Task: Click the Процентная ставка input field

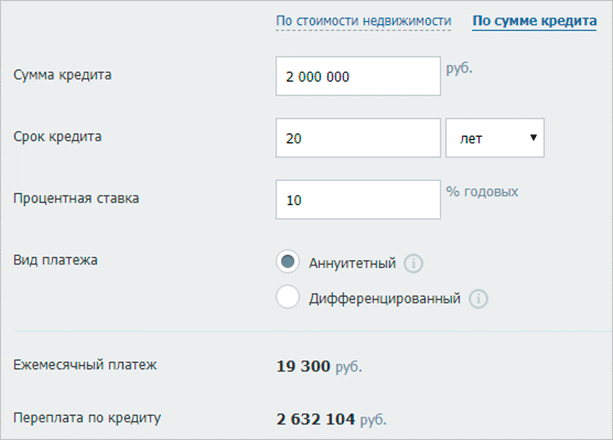Action: pos(358,198)
